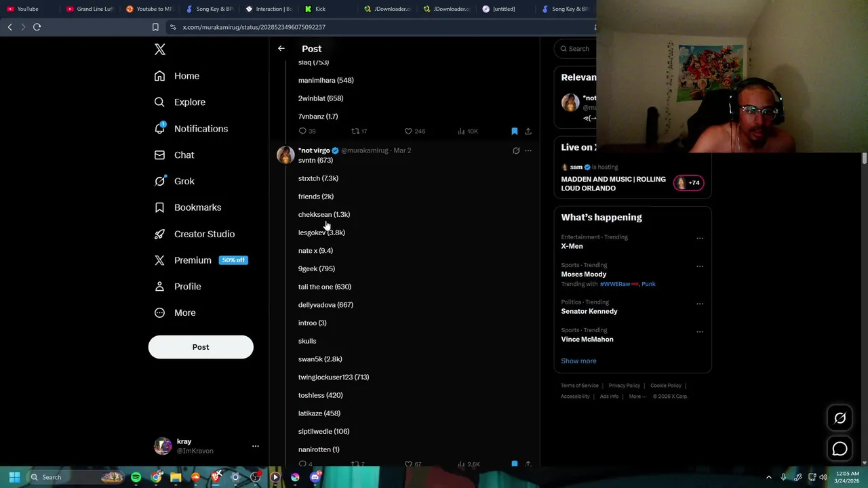Click Show more under What's happening
The width and height of the screenshot is (868, 488).
coord(578,361)
